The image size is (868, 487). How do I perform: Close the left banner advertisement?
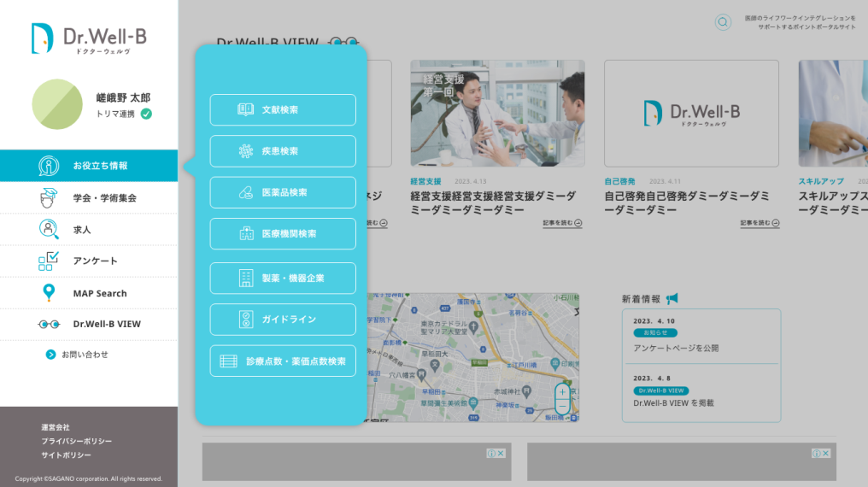(x=501, y=453)
